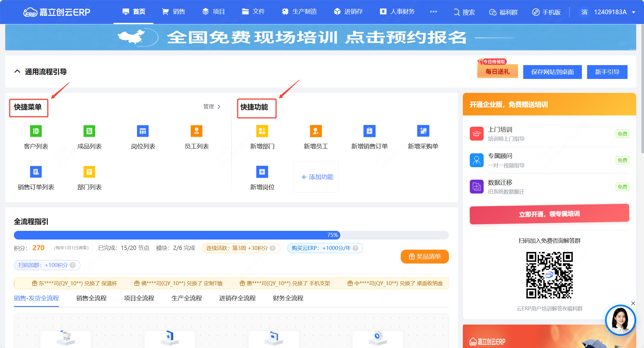Click help icon beside 扫码加群 badge
Image resolution: width=644 pixels, height=348 pixels.
click(x=73, y=265)
